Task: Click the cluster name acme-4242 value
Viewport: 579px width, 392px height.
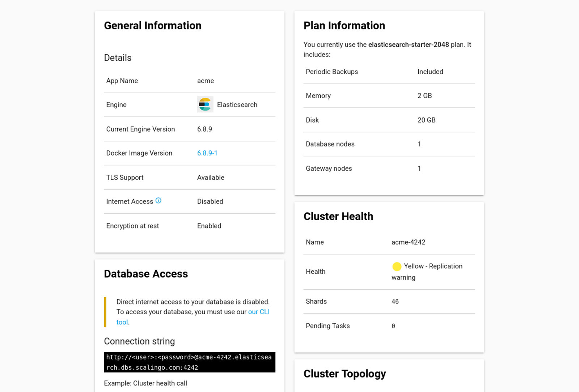Action: [x=408, y=242]
